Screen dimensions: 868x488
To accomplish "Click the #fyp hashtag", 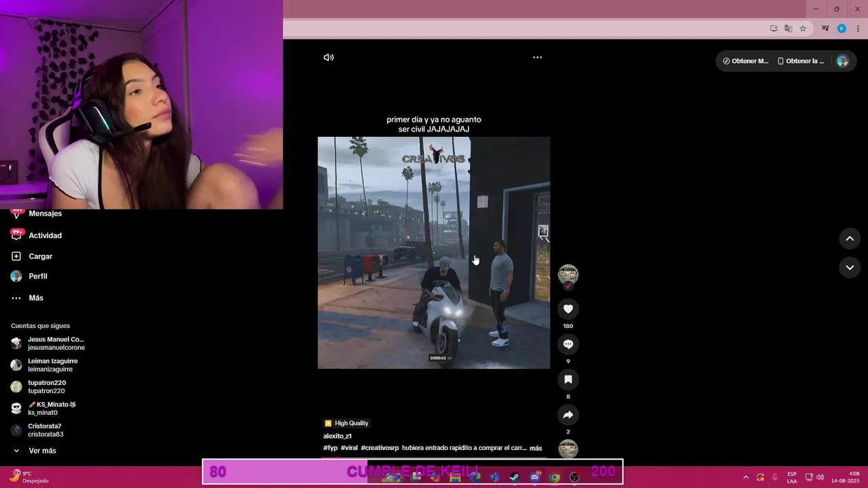I will click(330, 448).
